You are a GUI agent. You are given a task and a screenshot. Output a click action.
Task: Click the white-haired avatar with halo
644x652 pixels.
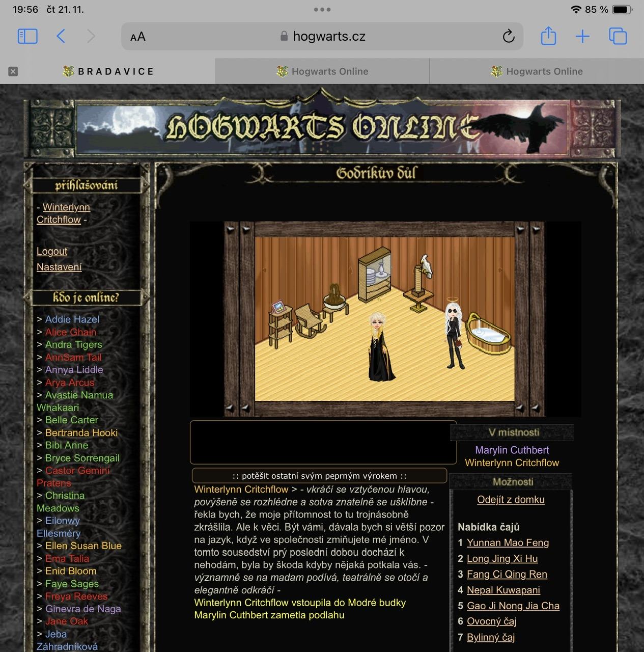point(454,333)
